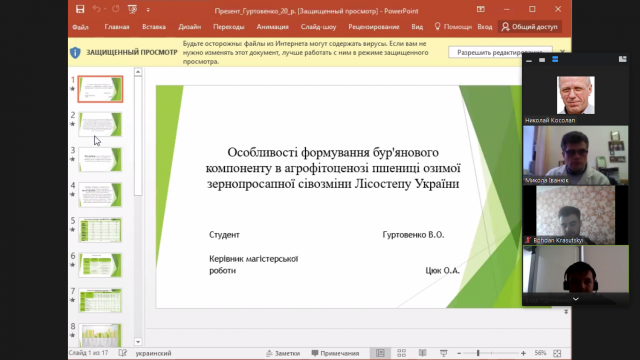The height and width of the screenshot is (360, 640).
Task: Click the Redo icon in the quick access toolbar
Action: (x=116, y=9)
